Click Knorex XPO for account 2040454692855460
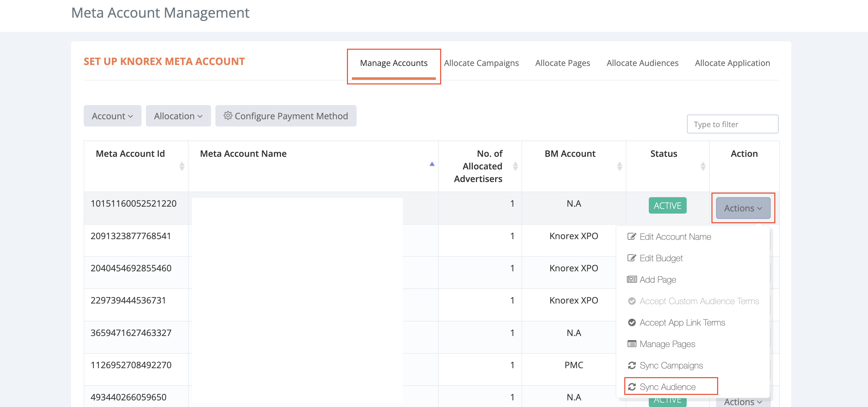This screenshot has height=407, width=868. (574, 268)
